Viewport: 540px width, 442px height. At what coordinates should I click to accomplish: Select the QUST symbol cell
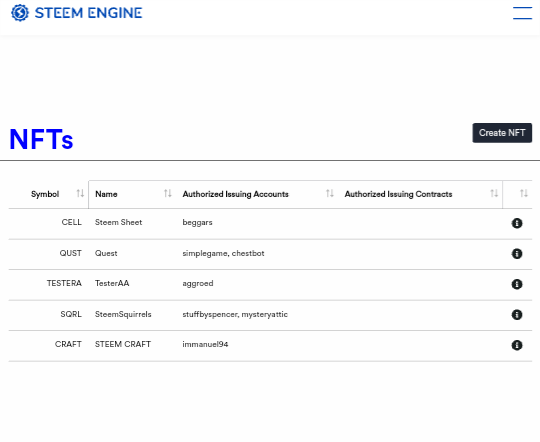70,253
